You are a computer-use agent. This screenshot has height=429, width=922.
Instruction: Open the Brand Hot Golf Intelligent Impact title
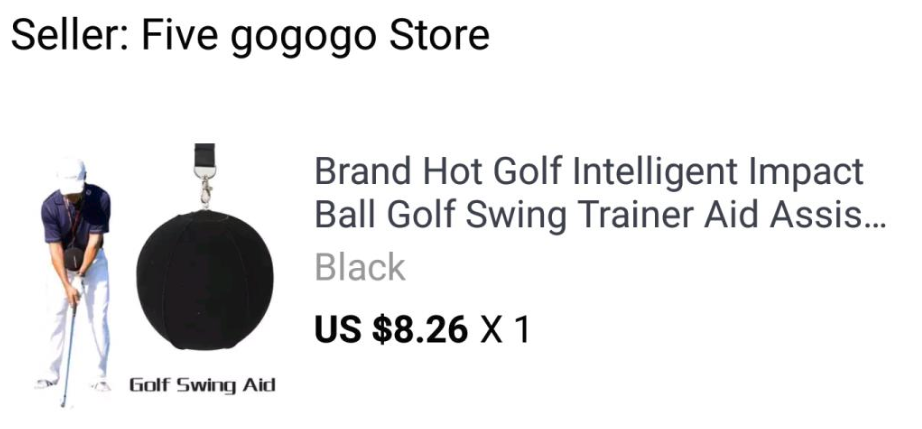pyautogui.click(x=589, y=172)
